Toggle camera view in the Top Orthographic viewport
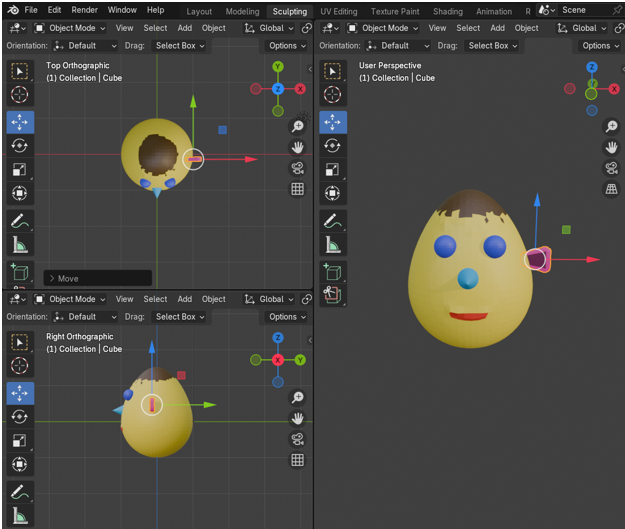The width and height of the screenshot is (625, 529). pyautogui.click(x=297, y=168)
